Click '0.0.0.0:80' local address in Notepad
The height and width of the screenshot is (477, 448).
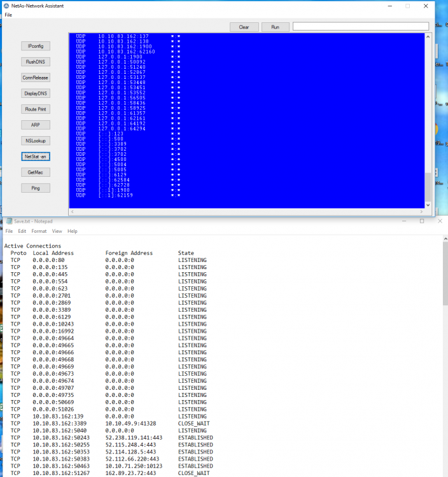(48, 260)
